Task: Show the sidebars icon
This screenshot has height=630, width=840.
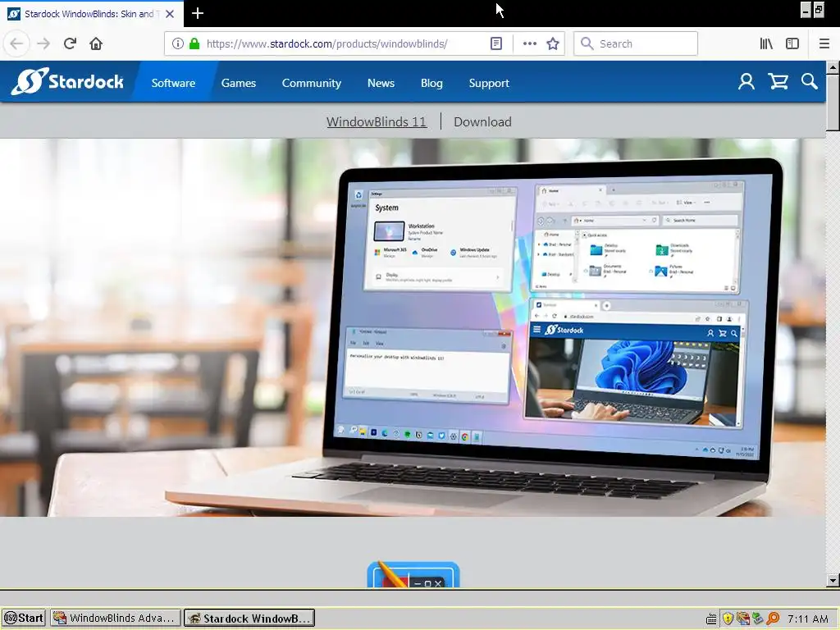Action: click(x=792, y=43)
